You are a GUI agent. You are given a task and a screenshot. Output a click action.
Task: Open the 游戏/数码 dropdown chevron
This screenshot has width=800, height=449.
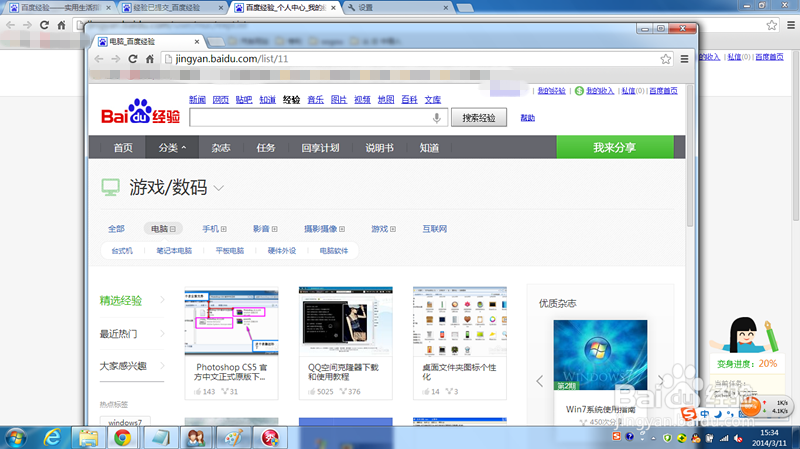point(218,188)
